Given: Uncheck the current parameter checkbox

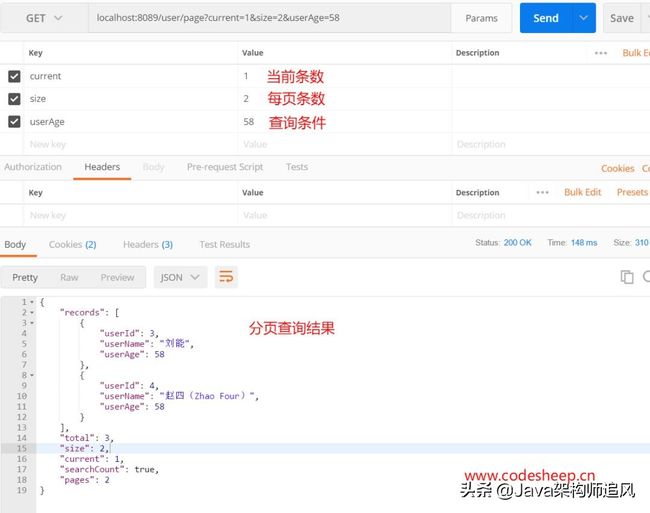Looking at the screenshot, I should point(15,76).
